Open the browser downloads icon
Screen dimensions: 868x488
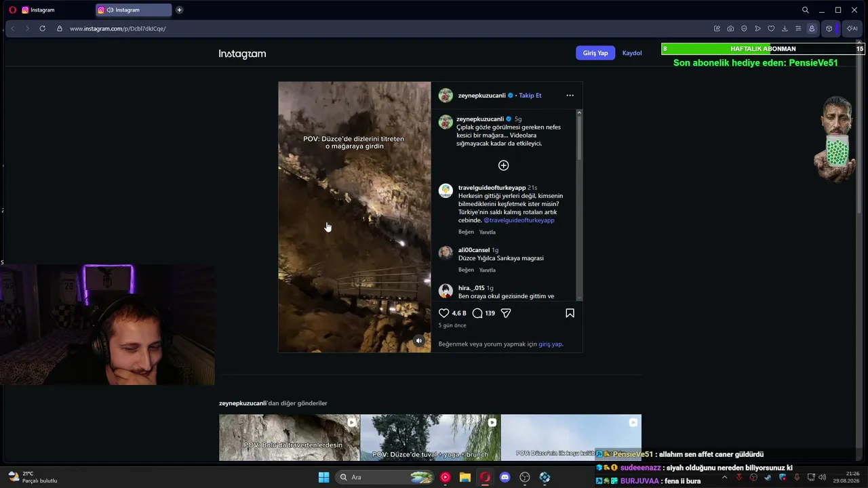pyautogui.click(x=785, y=28)
